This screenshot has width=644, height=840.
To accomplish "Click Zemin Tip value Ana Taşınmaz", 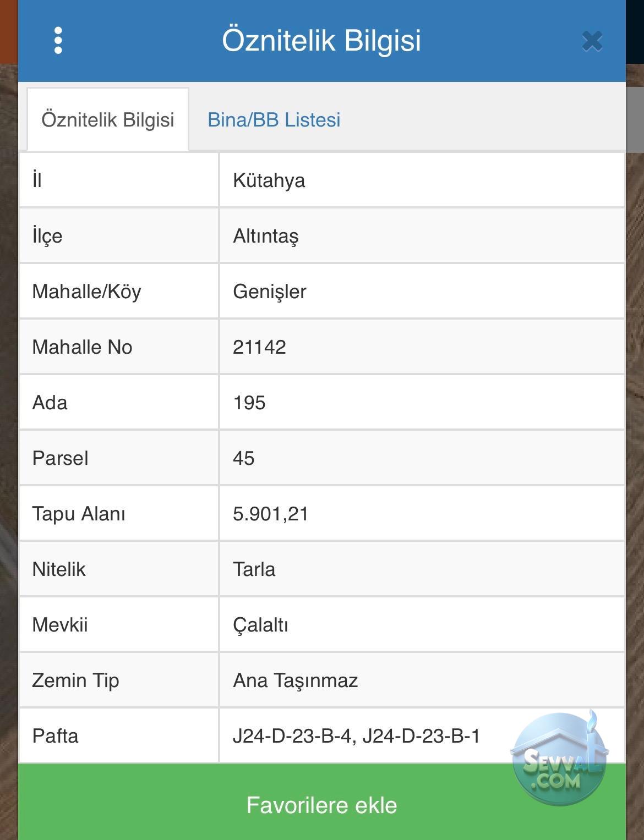I will [296, 680].
